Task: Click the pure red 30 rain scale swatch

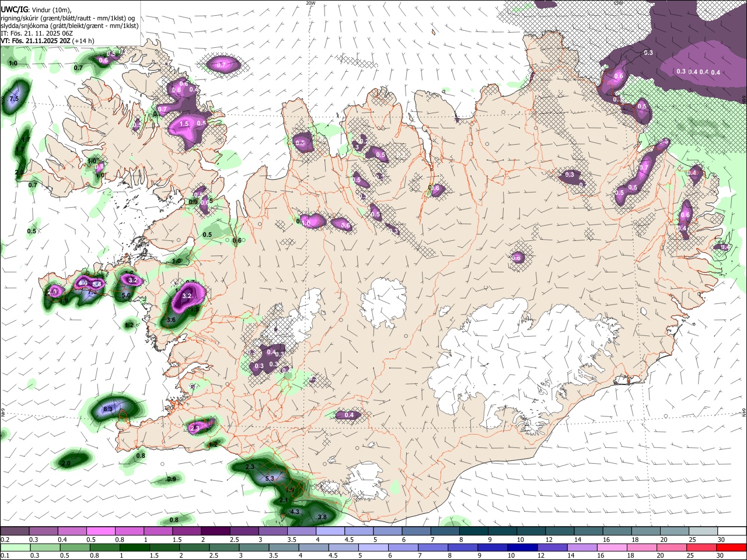Action: tap(731, 547)
